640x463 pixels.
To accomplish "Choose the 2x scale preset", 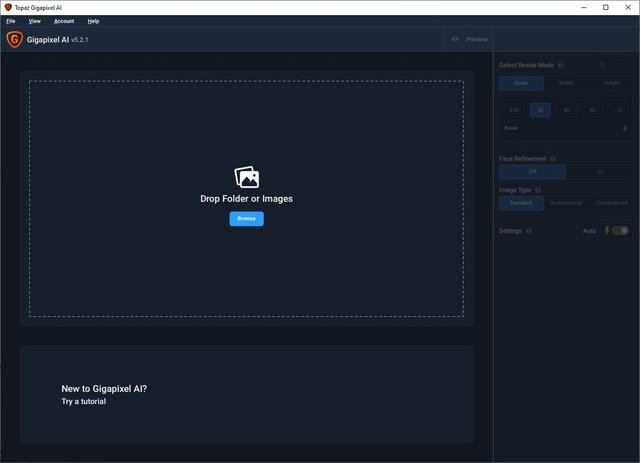I will (540, 110).
